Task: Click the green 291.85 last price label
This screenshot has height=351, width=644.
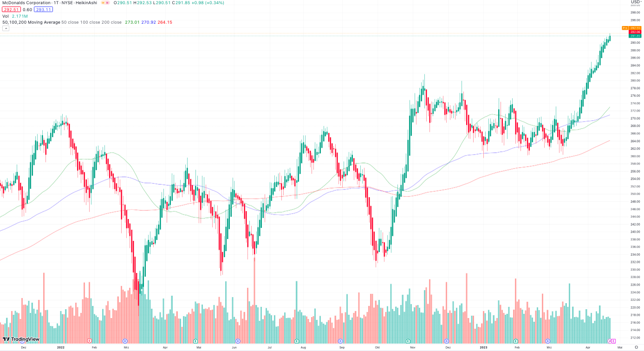Action: click(635, 35)
